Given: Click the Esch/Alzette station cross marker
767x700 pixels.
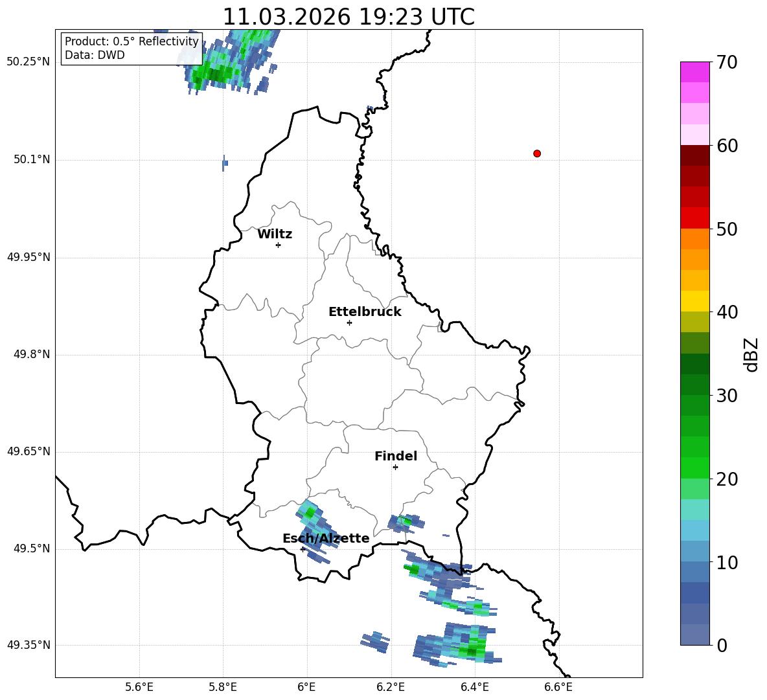Looking at the screenshot, I should point(303,549).
